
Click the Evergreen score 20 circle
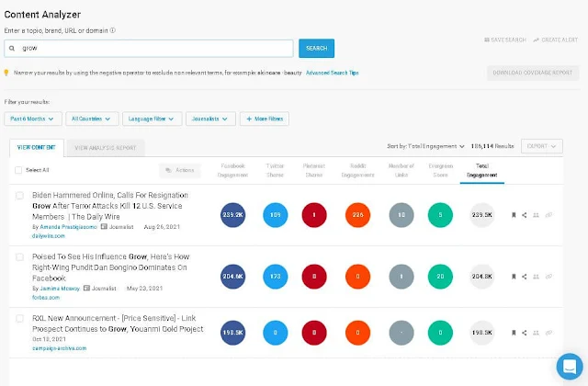pos(440,277)
